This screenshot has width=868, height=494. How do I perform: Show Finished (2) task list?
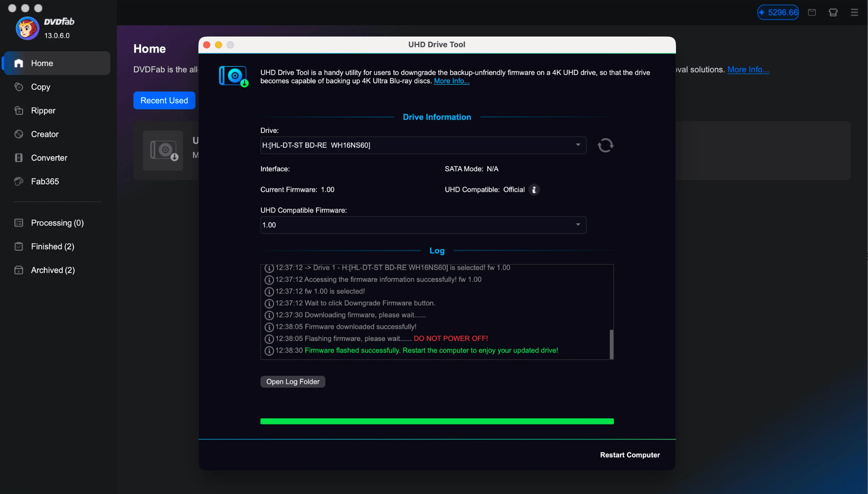[57, 247]
